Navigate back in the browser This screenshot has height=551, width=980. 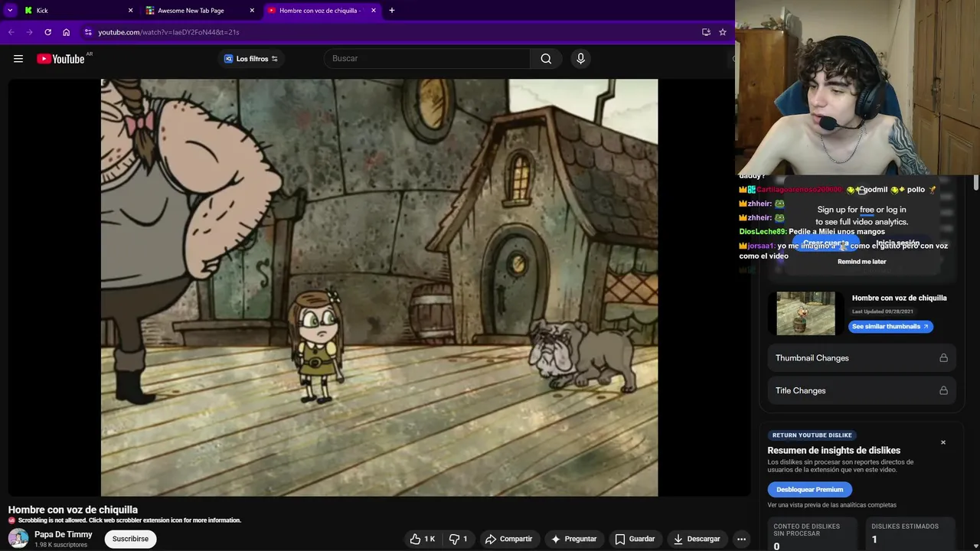(11, 32)
